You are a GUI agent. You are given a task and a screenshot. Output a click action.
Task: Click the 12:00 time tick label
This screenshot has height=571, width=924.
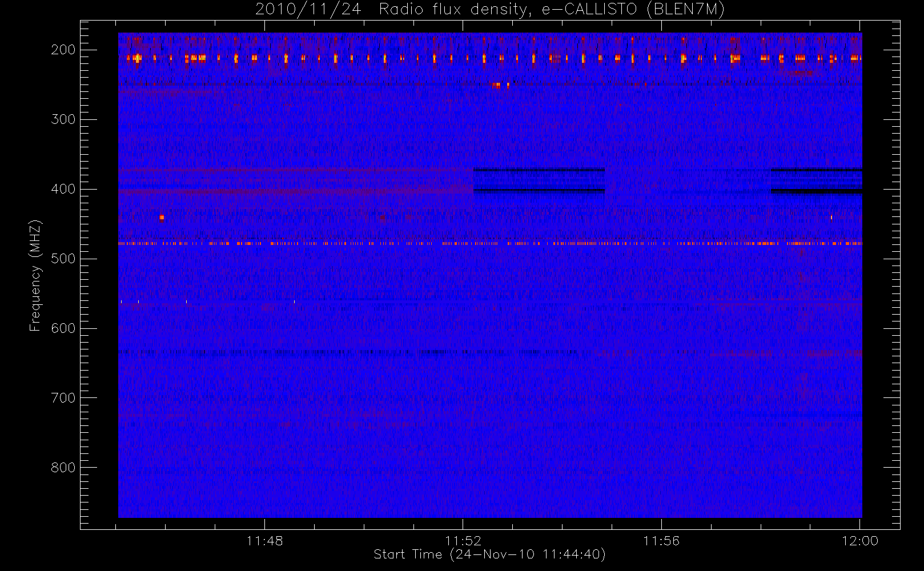[x=860, y=541]
